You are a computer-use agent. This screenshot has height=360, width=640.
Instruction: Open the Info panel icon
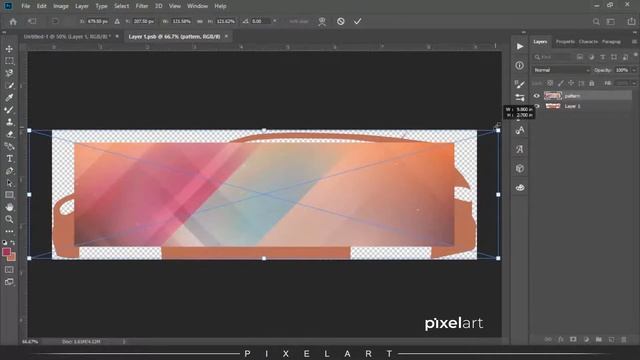520,65
